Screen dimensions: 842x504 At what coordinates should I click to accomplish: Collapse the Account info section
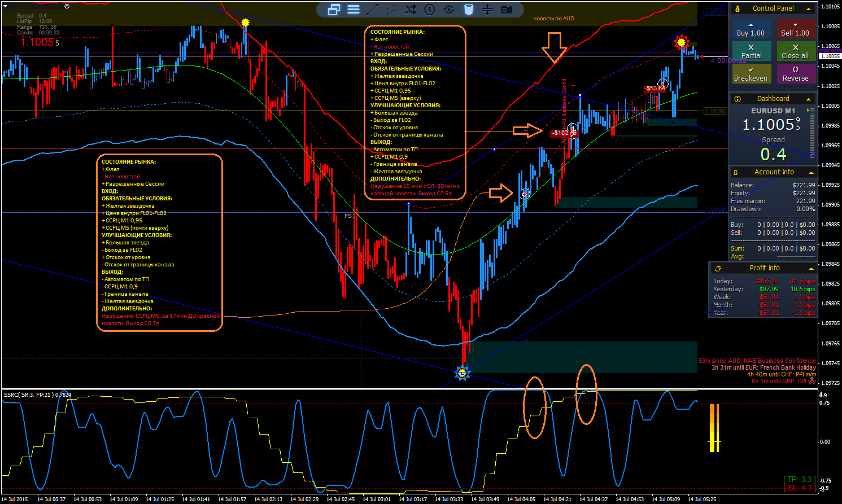tap(811, 173)
